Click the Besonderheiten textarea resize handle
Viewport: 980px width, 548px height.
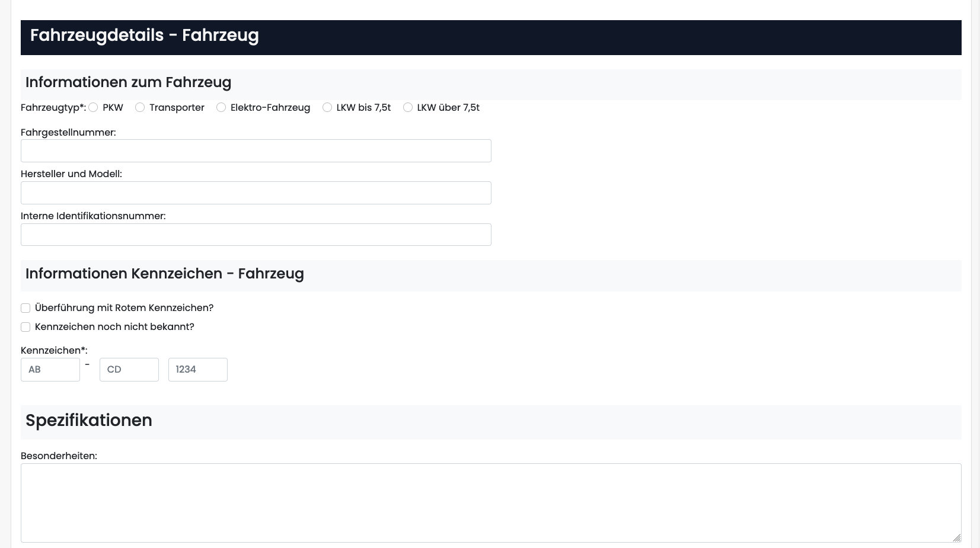click(956, 537)
